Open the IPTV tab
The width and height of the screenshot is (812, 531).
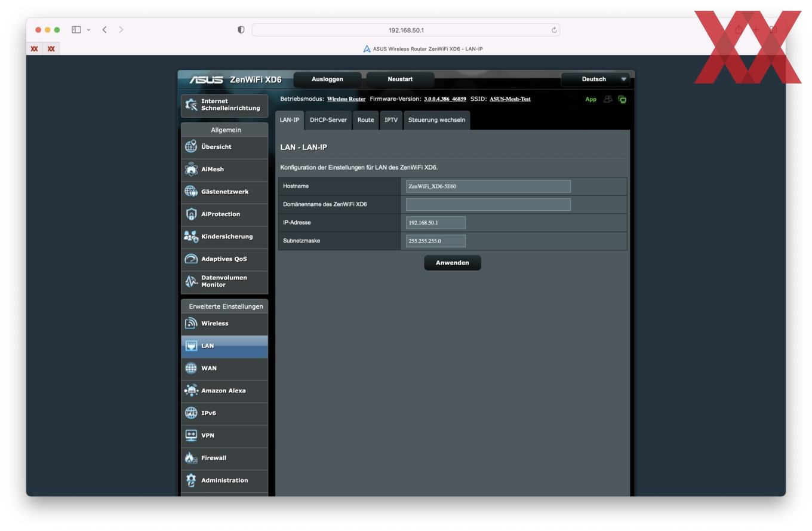tap(391, 120)
